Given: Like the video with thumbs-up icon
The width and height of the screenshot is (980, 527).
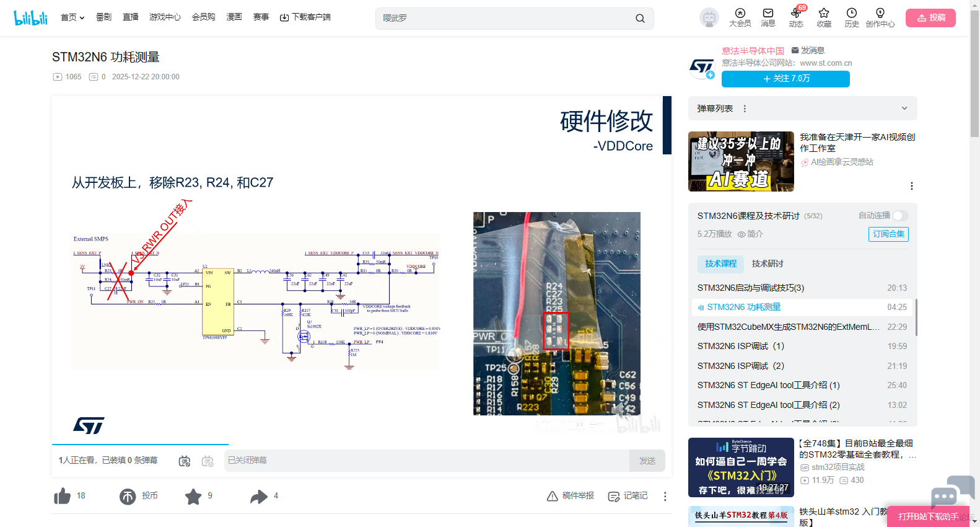Looking at the screenshot, I should (x=63, y=496).
